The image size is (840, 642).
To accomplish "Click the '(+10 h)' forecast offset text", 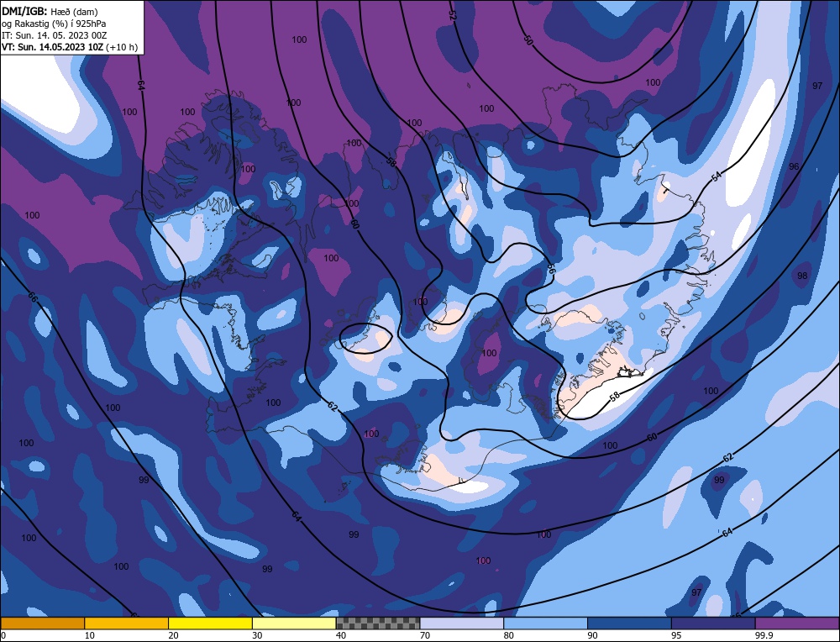I will pos(122,47).
